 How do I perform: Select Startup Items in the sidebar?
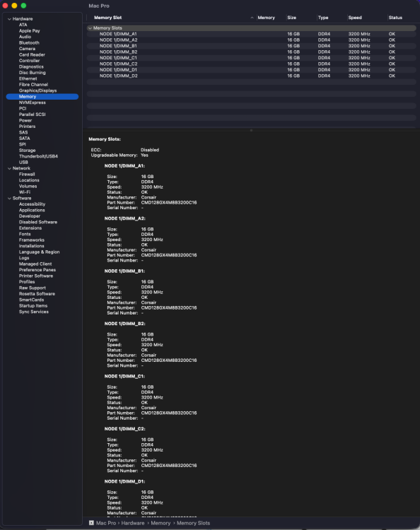(33, 306)
